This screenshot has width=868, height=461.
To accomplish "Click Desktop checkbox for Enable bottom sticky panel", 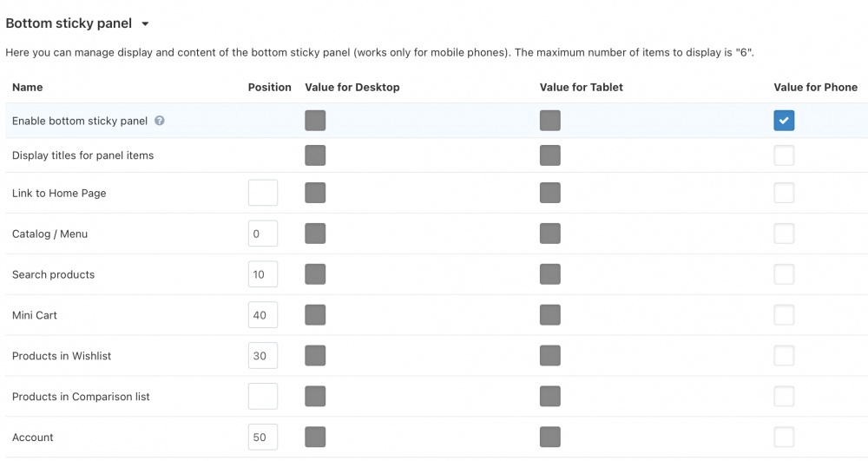I will click(315, 121).
